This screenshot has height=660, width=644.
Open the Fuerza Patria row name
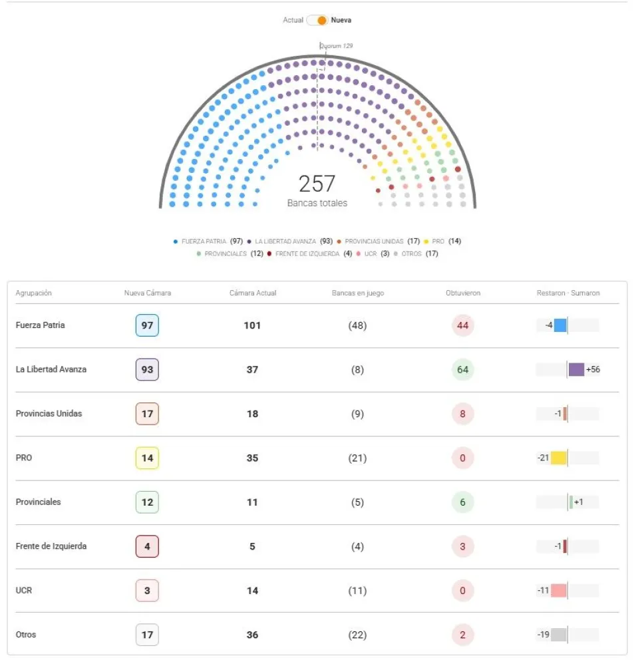pyautogui.click(x=41, y=325)
